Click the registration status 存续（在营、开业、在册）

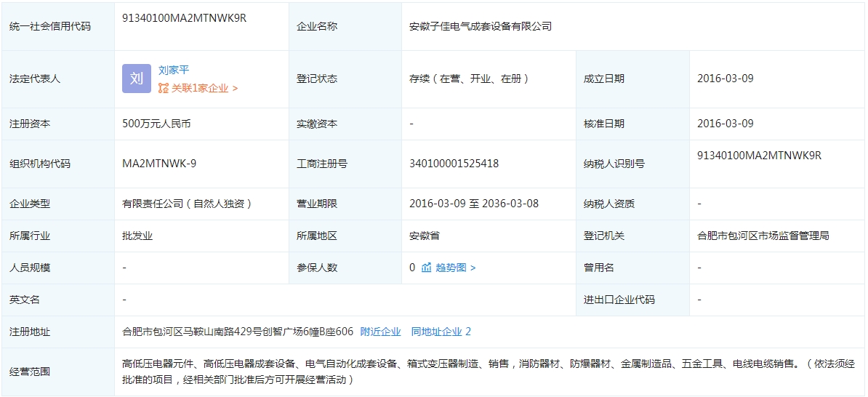point(469,79)
